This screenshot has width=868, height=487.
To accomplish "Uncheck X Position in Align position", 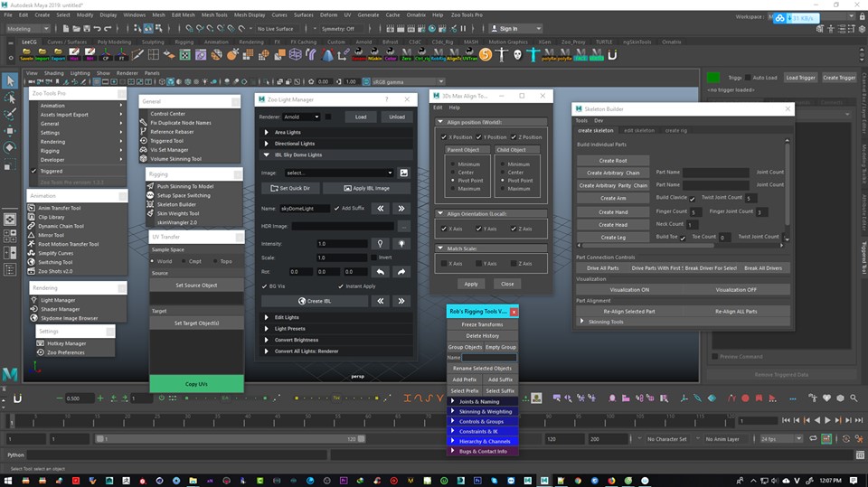I will pos(444,136).
